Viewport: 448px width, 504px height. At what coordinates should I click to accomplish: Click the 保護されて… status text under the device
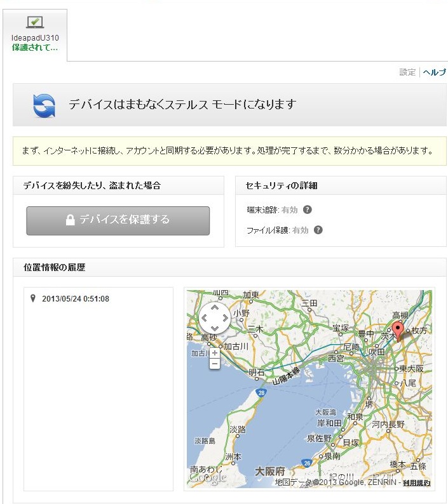point(35,48)
